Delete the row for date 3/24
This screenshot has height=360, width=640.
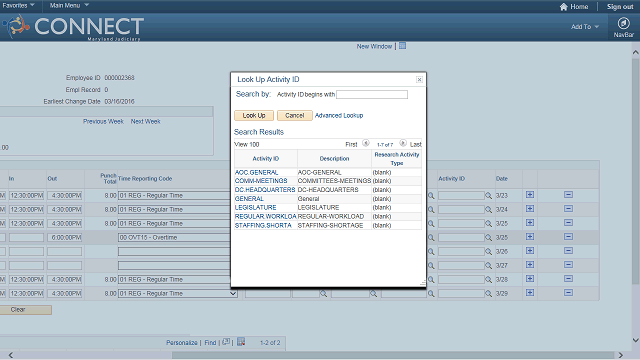(x=568, y=209)
